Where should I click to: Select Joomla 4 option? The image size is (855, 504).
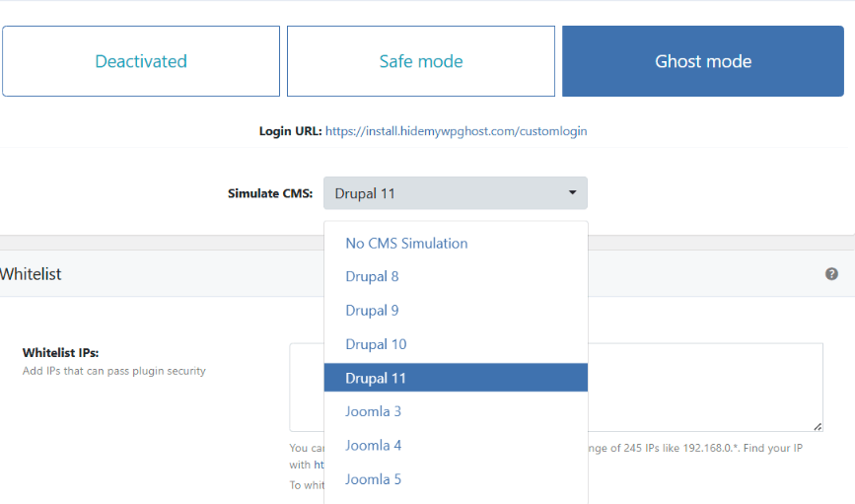coord(373,445)
